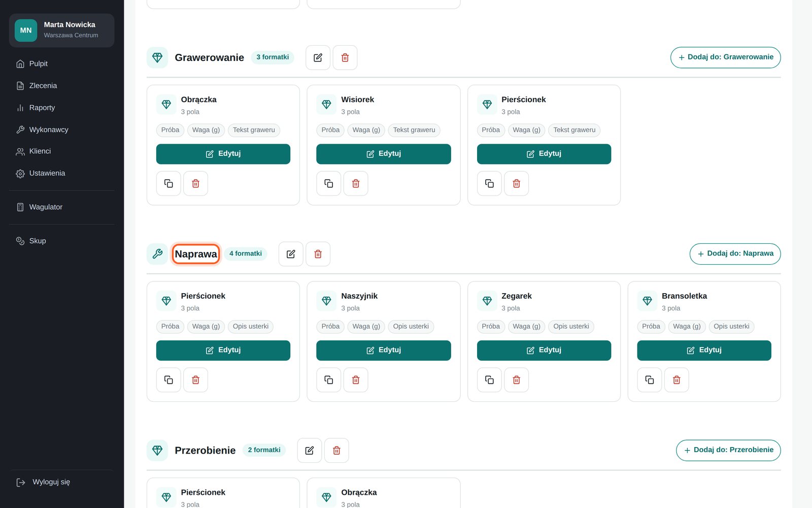Go to Zlecenia in the sidebar

(62, 86)
